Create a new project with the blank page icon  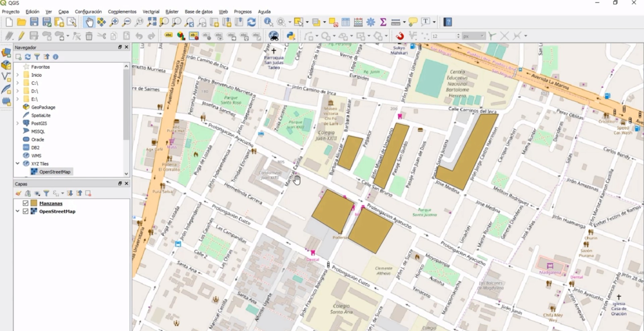(x=9, y=22)
